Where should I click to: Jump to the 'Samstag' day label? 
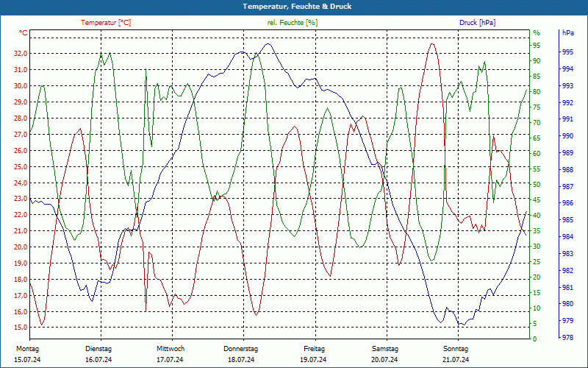[384, 349]
